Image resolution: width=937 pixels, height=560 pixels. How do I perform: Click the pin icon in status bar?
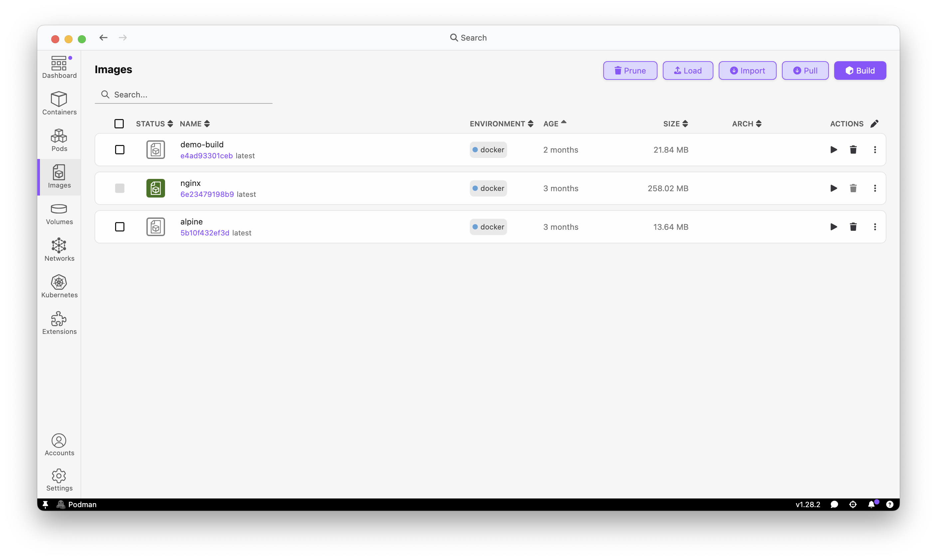click(45, 504)
